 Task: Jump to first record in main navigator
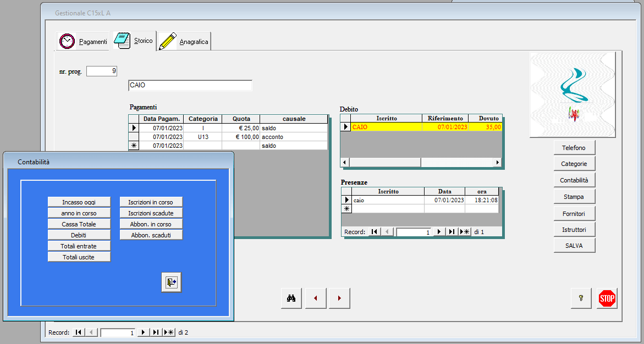click(x=79, y=332)
